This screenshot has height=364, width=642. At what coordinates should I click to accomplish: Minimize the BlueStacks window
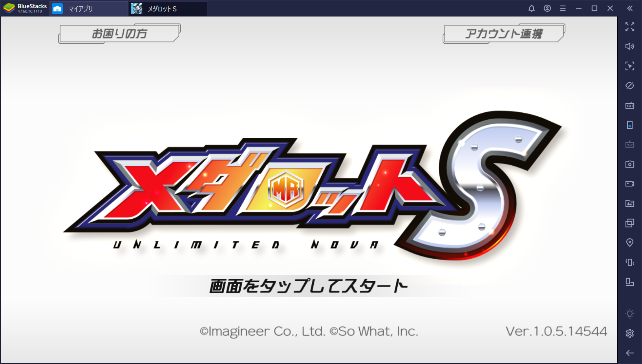tap(579, 8)
